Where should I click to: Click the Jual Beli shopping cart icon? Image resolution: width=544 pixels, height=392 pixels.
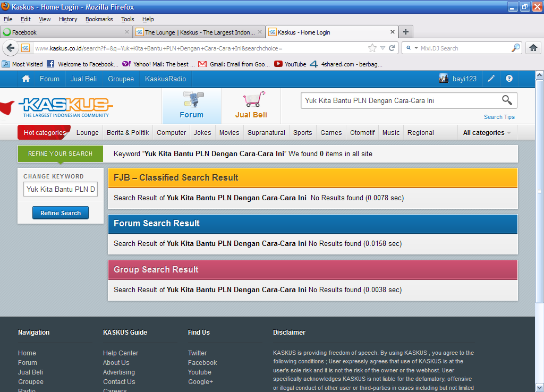[x=254, y=99]
